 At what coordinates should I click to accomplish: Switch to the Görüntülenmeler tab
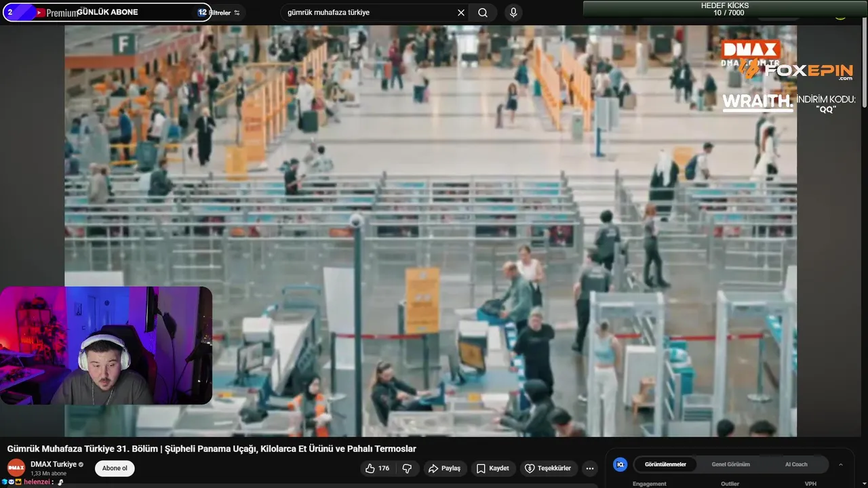pos(665,464)
